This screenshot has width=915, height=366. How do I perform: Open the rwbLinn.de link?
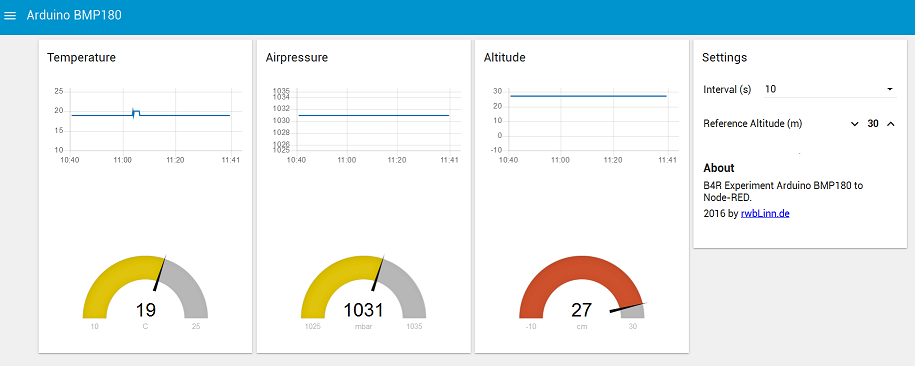click(765, 214)
